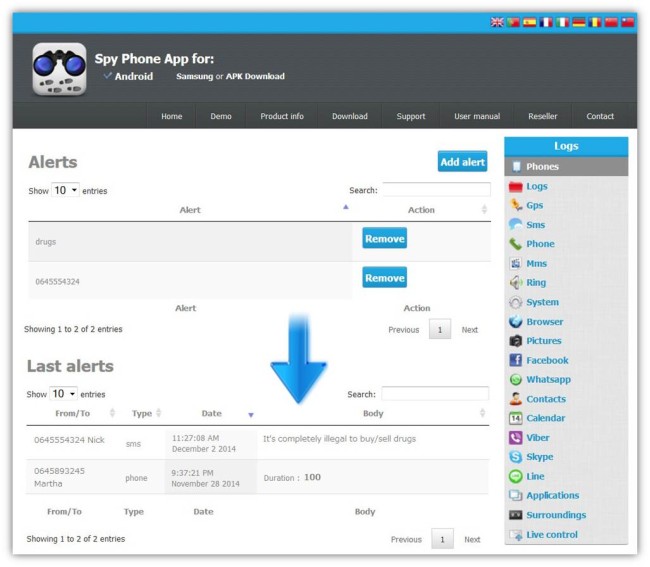Screen dimensions: 650x567
Task: Click the Add alert button
Action: tap(462, 162)
